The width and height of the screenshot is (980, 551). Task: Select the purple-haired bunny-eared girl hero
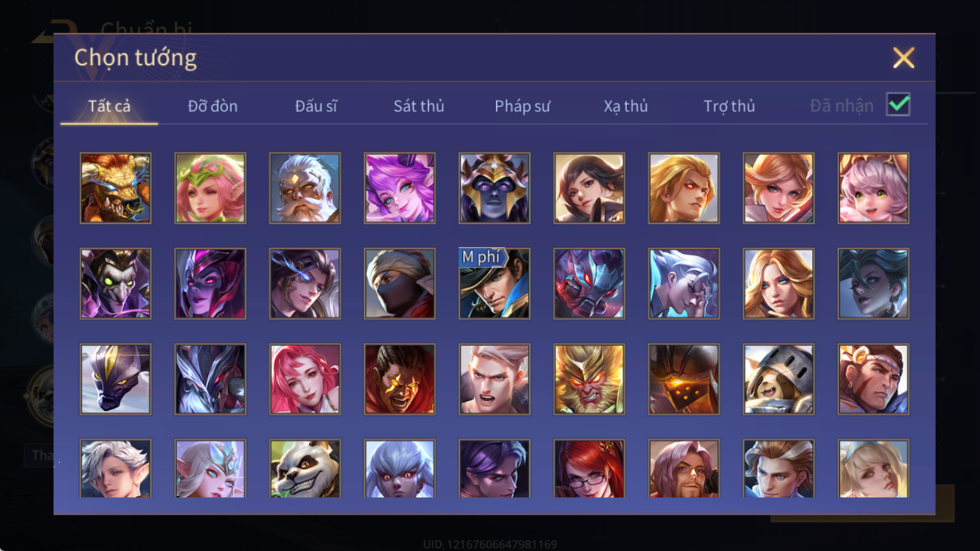tap(400, 188)
